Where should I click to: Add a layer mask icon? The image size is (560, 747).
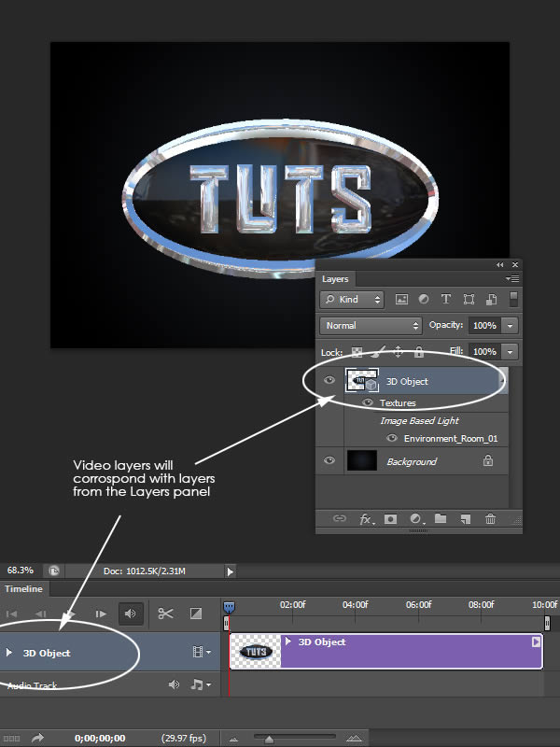point(390,519)
